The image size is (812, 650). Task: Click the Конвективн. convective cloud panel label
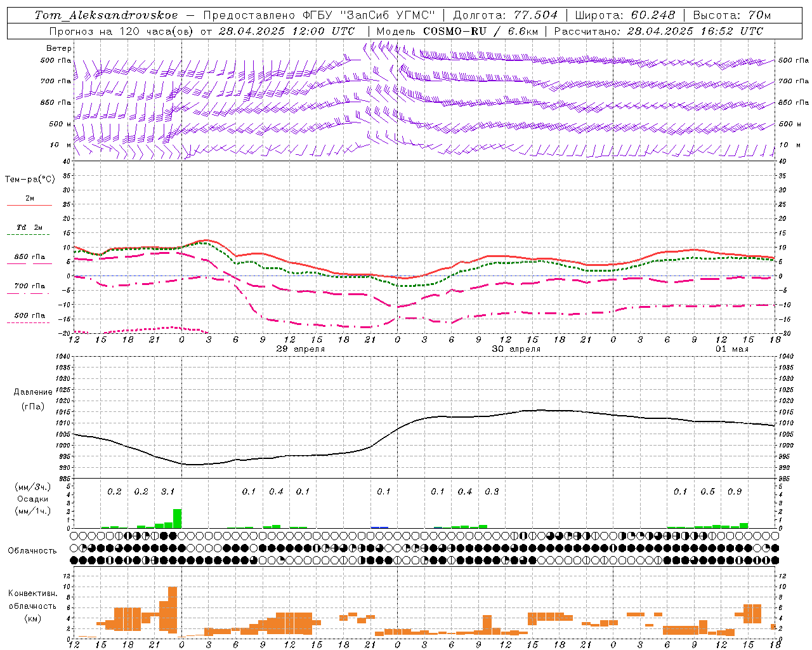click(x=32, y=594)
